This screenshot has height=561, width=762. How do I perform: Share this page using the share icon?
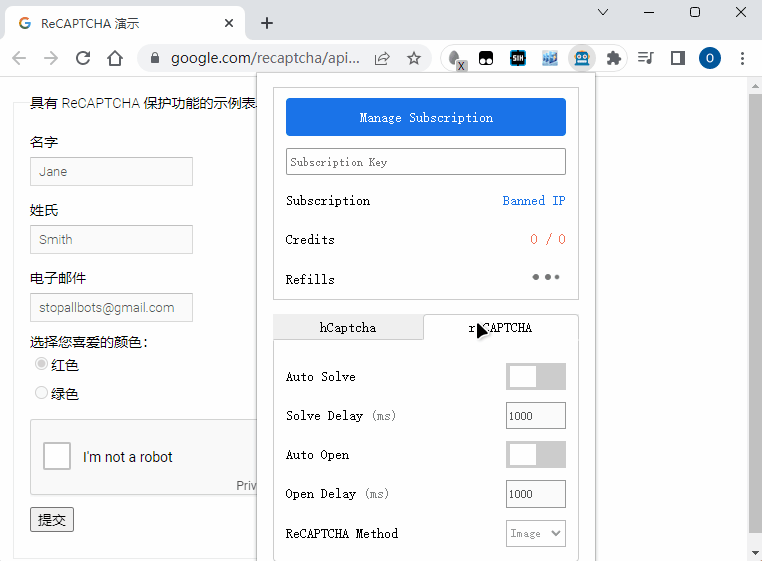click(x=382, y=58)
